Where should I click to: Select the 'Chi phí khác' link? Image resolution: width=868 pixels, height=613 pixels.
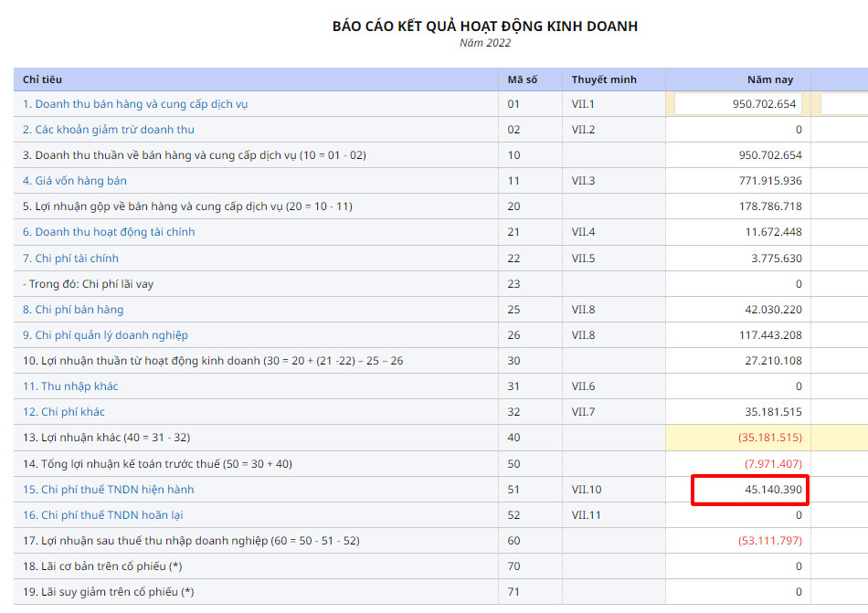point(66,412)
